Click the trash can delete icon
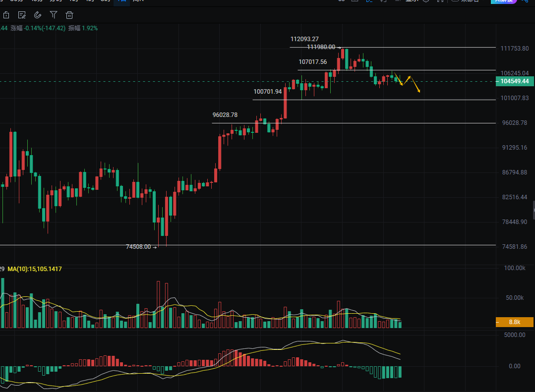 [69, 15]
